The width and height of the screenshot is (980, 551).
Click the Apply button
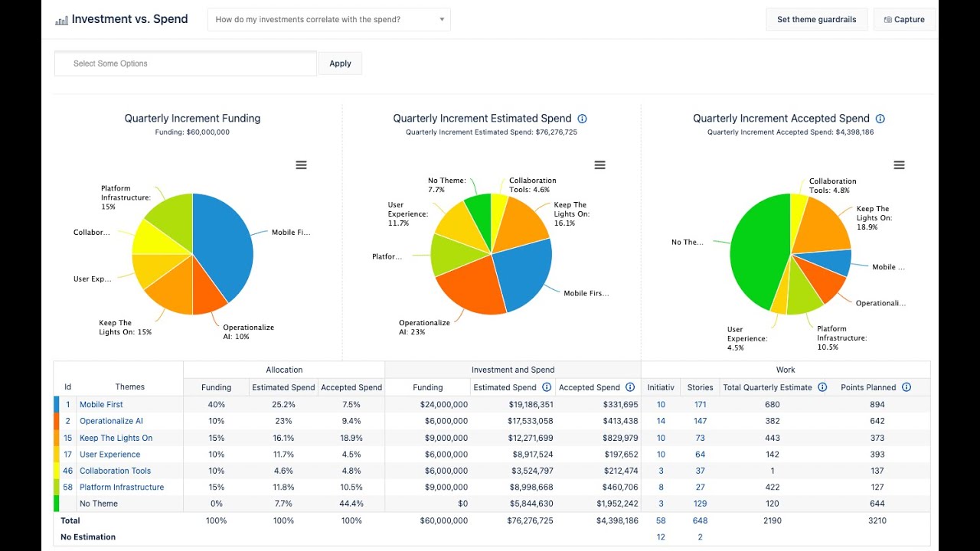(x=341, y=64)
